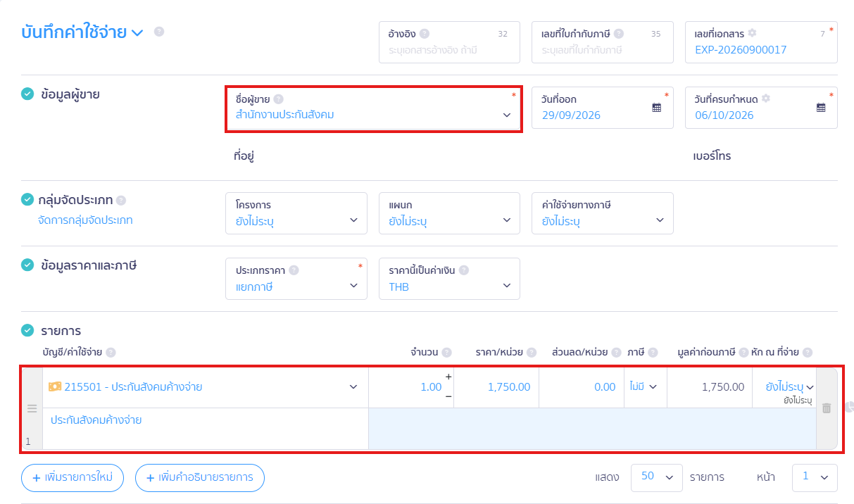Click the help icon next to ส่วนลด/หน่วย
The width and height of the screenshot is (854, 504).
(617, 353)
